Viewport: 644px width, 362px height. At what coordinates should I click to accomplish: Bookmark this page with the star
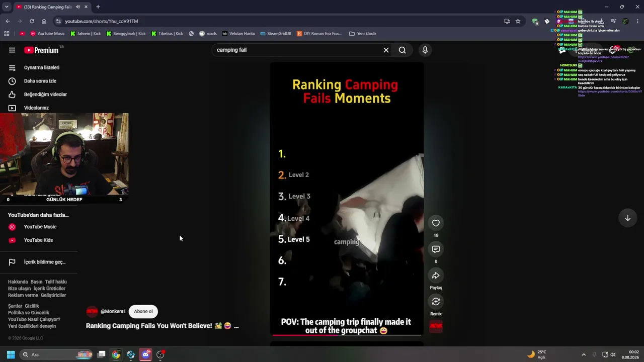pos(518,21)
